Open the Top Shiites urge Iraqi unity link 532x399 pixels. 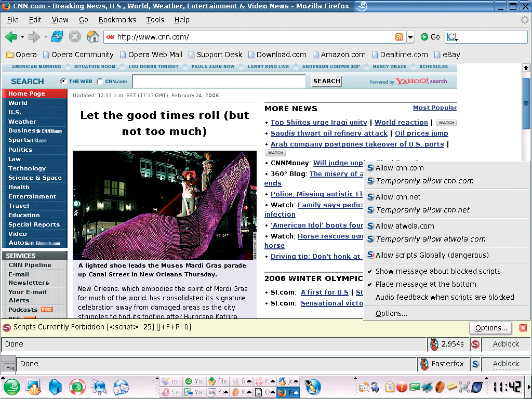(318, 123)
